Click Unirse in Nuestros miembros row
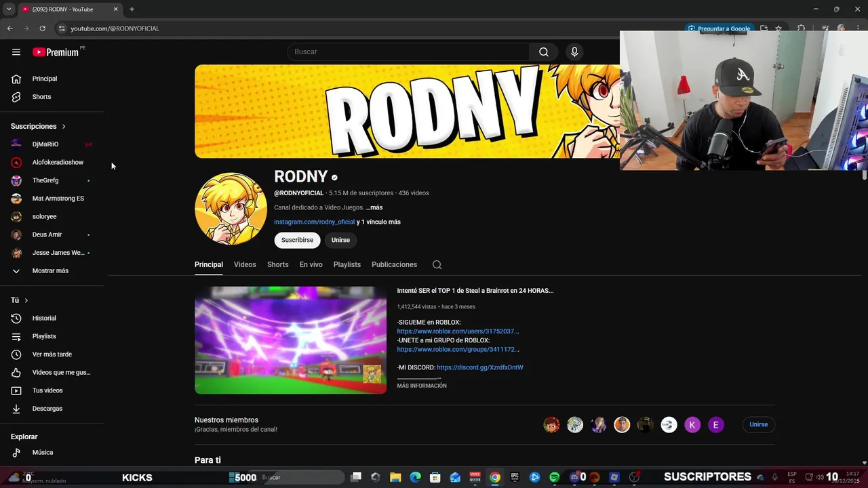 pyautogui.click(x=758, y=424)
